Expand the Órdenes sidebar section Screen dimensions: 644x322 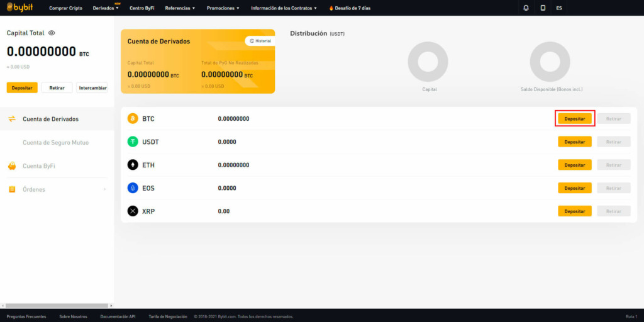tap(57, 189)
